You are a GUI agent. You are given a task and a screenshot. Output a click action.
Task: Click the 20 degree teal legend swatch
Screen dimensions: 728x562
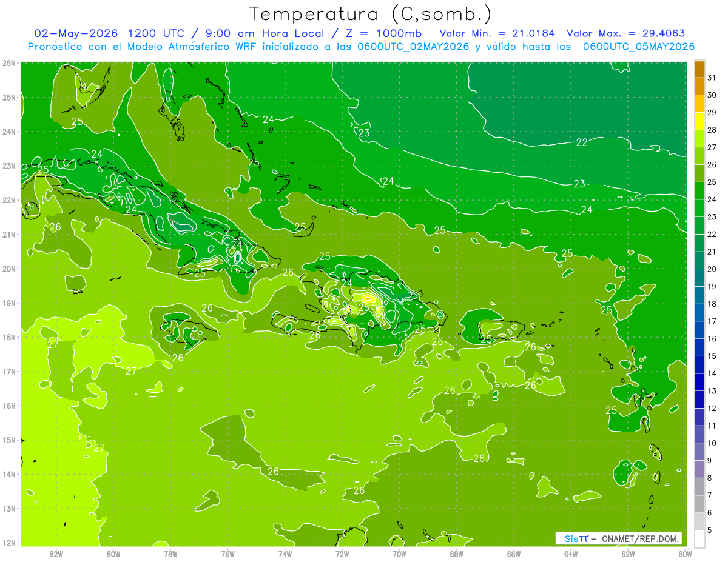click(699, 278)
